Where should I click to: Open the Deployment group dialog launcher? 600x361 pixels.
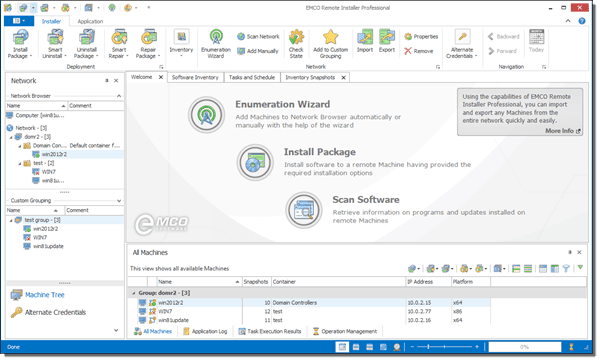(x=161, y=67)
